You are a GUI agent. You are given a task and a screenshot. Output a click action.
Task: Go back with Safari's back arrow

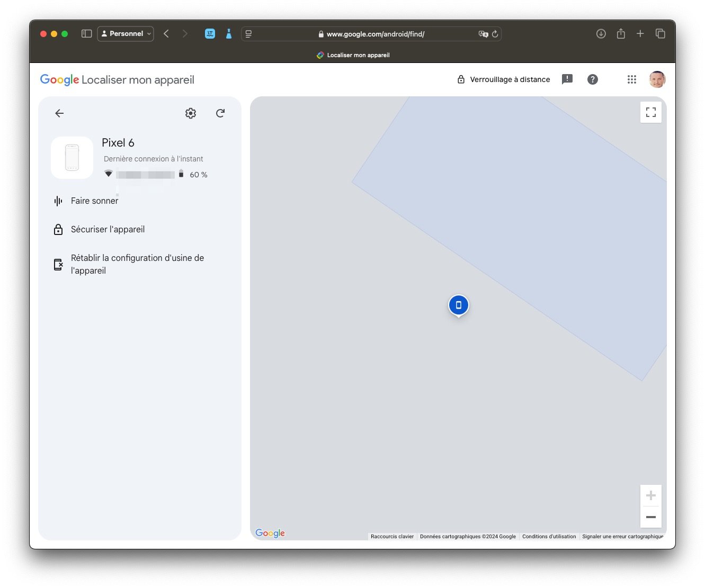pyautogui.click(x=166, y=34)
